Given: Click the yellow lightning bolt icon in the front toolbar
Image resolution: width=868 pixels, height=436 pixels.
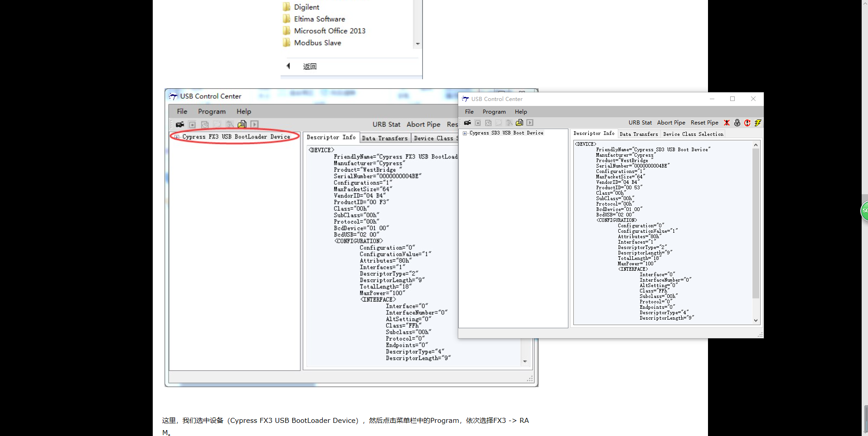Looking at the screenshot, I should coord(758,123).
